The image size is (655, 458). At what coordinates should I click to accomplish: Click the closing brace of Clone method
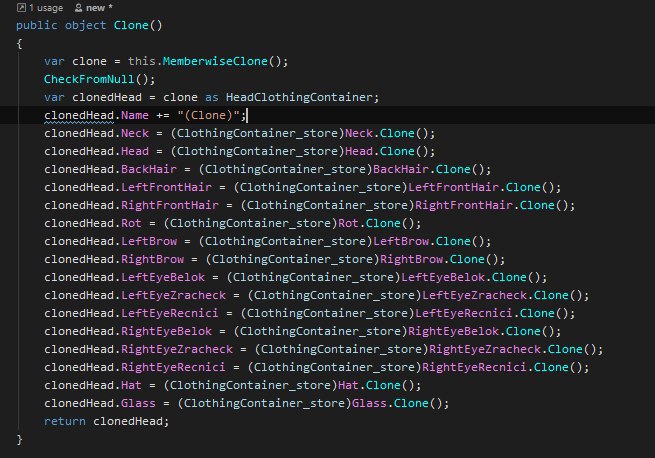(x=19, y=439)
